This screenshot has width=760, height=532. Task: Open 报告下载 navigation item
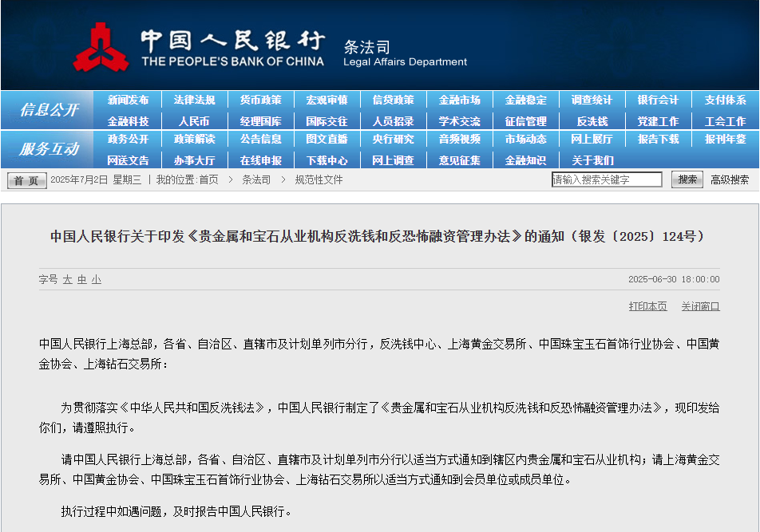pyautogui.click(x=658, y=139)
